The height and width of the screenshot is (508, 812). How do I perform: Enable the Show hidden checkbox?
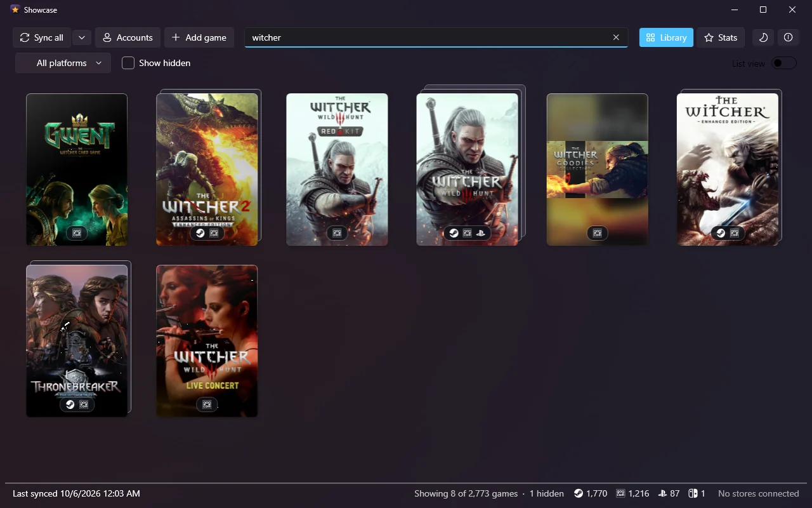click(x=128, y=63)
